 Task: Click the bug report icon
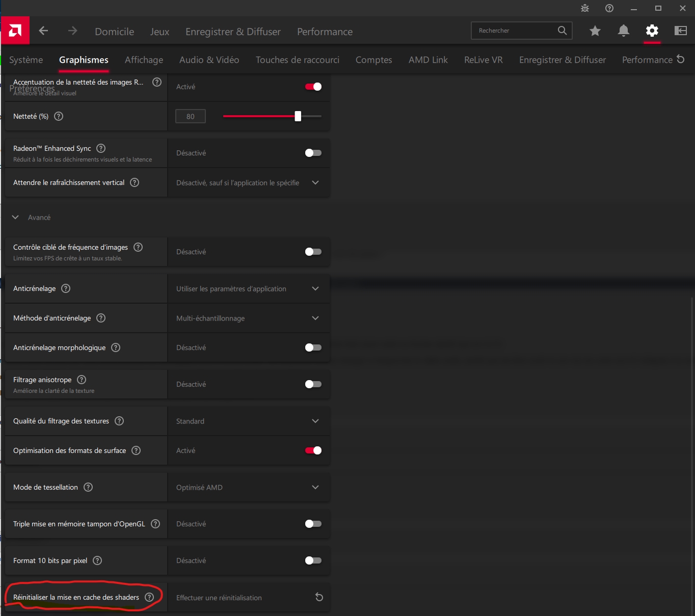[x=585, y=8]
